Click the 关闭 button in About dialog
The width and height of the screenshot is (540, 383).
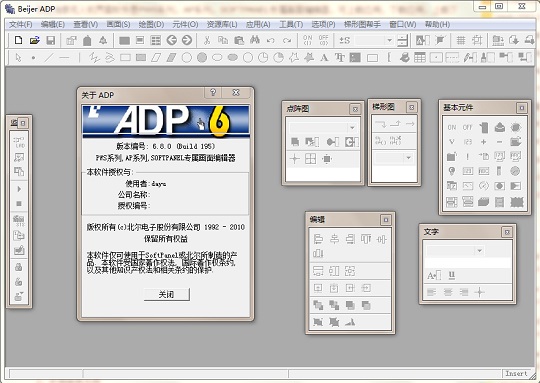coord(167,294)
